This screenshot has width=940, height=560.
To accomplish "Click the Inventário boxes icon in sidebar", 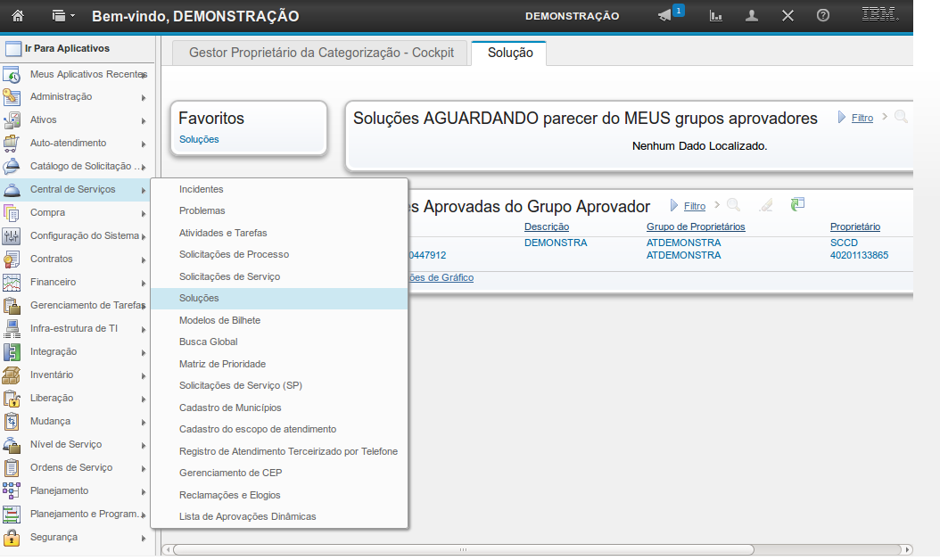I will pyautogui.click(x=12, y=375).
